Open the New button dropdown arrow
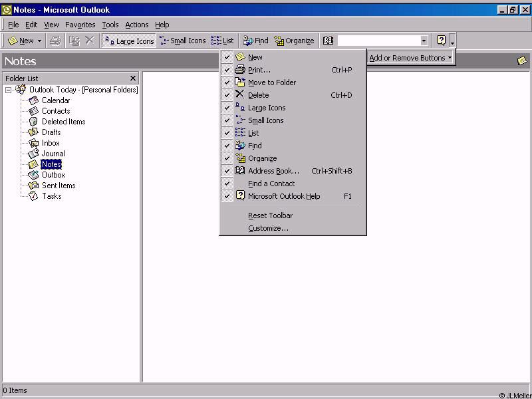Image resolution: width=532 pixels, height=399 pixels. coord(39,41)
